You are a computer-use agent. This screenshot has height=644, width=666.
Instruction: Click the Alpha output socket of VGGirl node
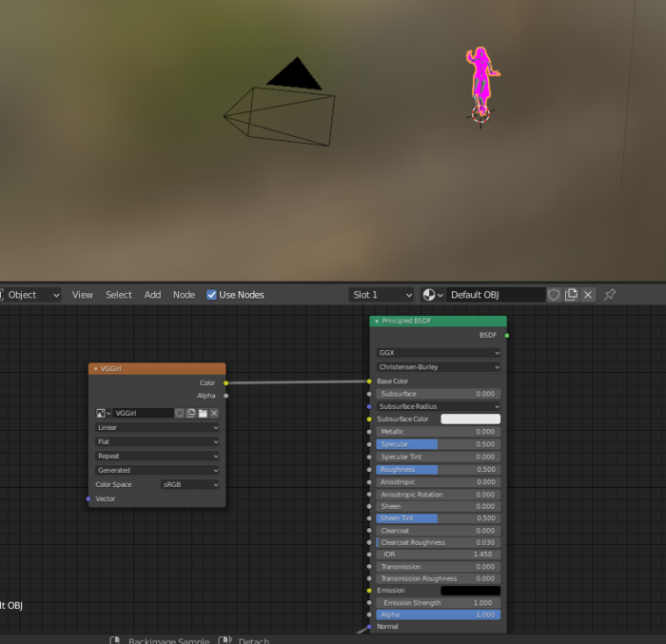tap(226, 396)
